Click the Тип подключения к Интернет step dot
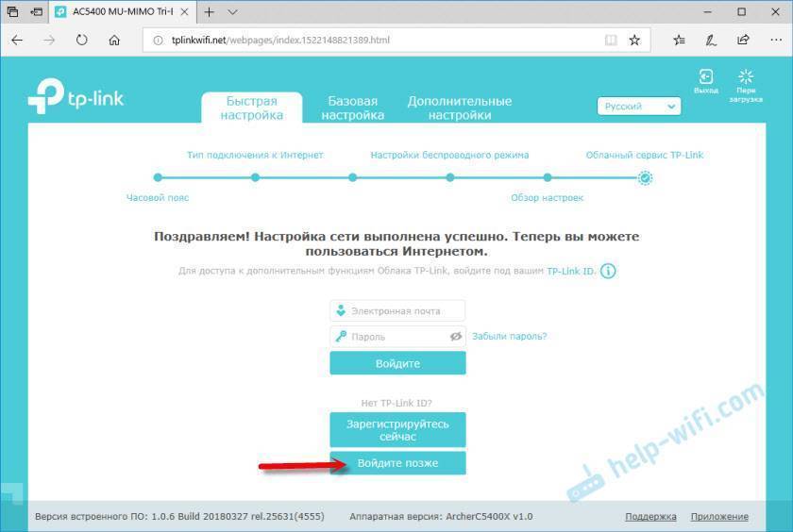Viewport: 793px width, 532px height. point(255,177)
